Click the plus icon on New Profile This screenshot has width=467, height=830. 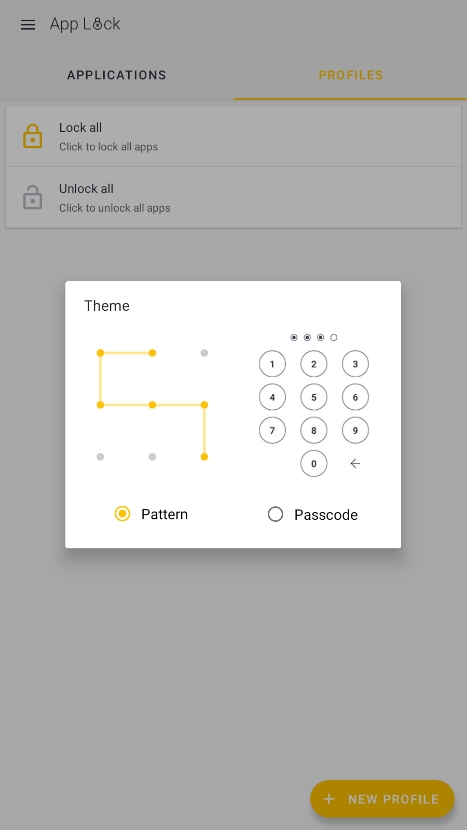(329, 799)
